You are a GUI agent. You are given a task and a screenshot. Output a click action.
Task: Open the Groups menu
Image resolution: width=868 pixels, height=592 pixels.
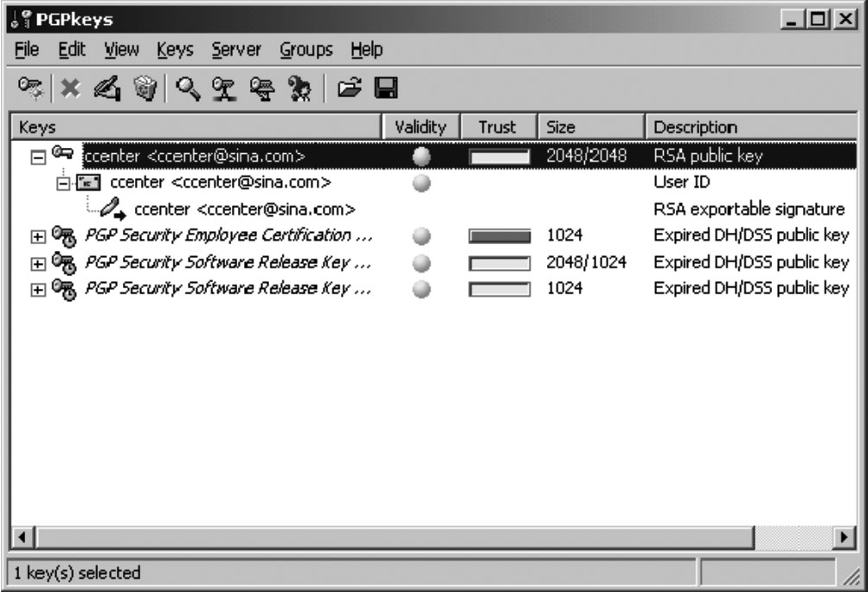tap(306, 50)
